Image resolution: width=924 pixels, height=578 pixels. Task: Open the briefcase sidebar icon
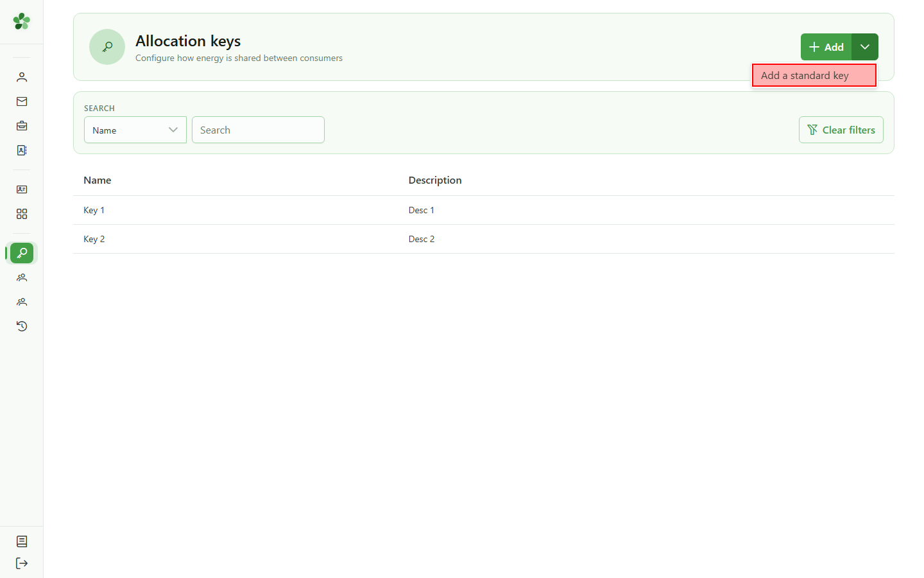22,126
